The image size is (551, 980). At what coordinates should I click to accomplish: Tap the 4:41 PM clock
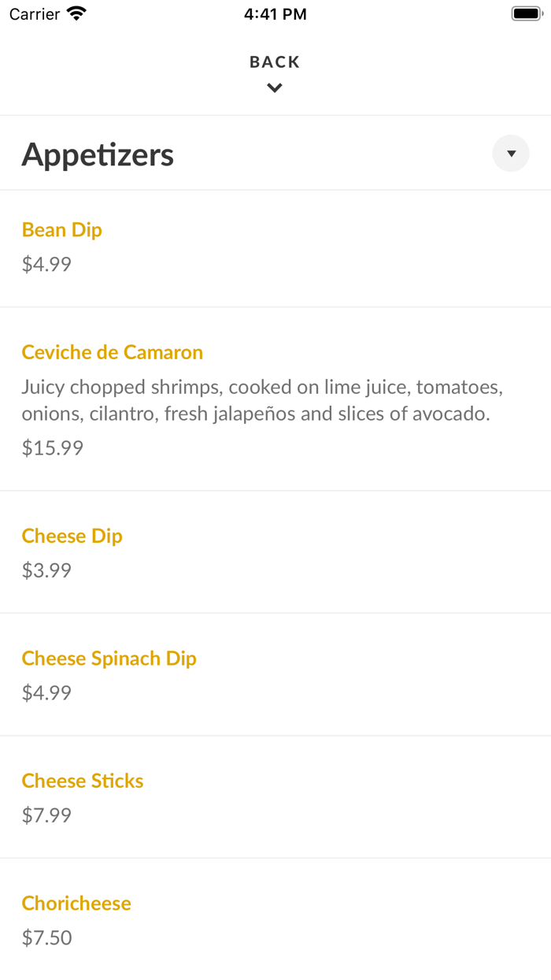click(x=275, y=14)
